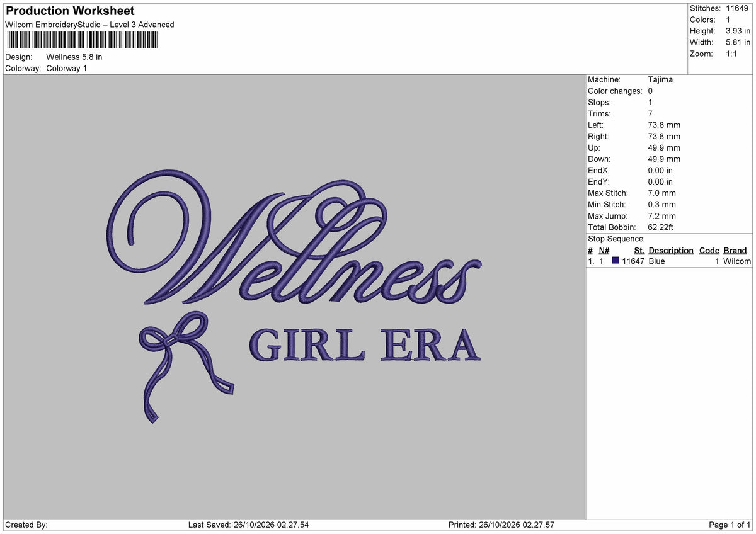Select the 11647 stitch count cell

633,261
